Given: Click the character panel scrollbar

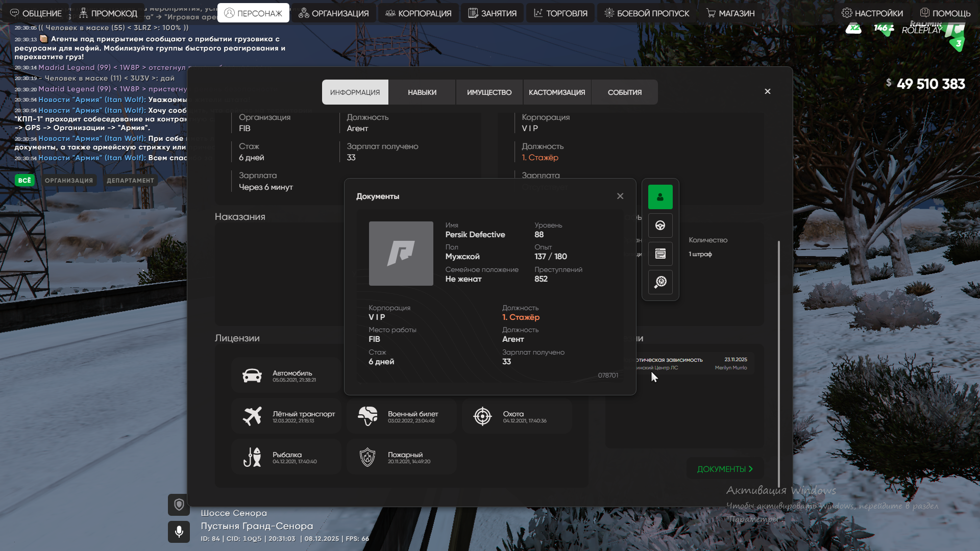Looking at the screenshot, I should pyautogui.click(x=779, y=364).
